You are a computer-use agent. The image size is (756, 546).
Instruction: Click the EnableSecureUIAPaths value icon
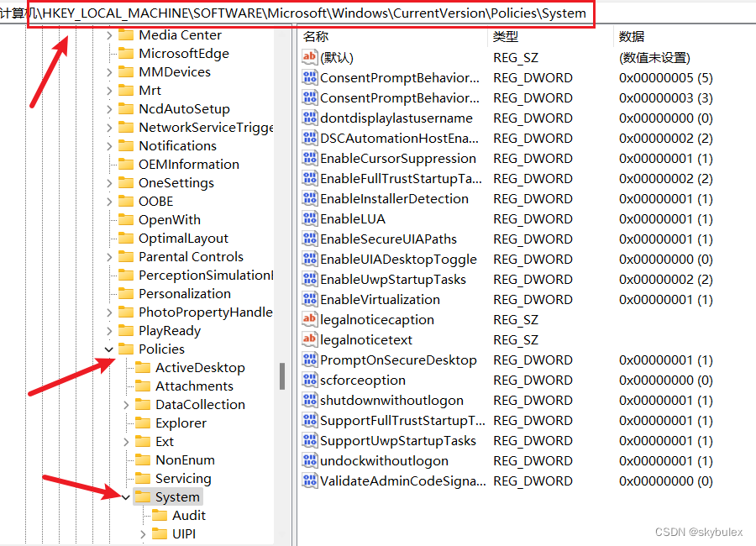pyautogui.click(x=309, y=239)
